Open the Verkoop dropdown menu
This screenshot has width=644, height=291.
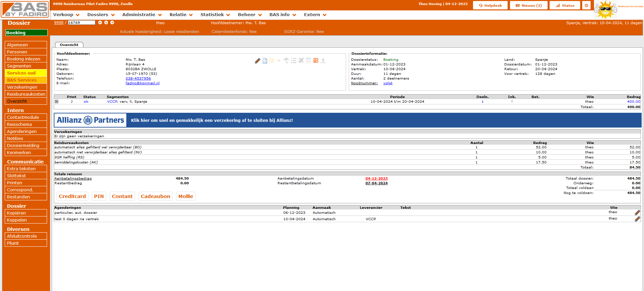coord(66,15)
